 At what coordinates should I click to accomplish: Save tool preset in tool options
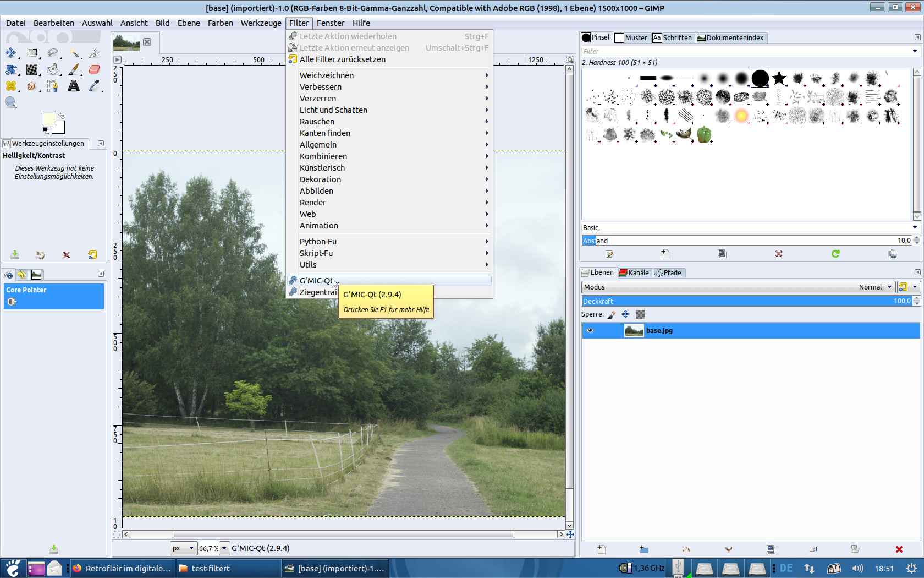tap(15, 255)
